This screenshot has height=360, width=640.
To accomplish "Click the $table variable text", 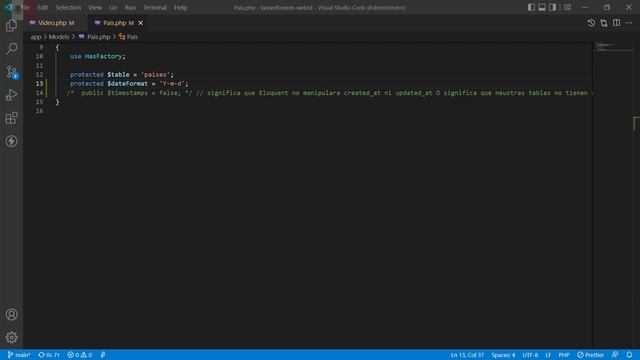I will coord(118,75).
